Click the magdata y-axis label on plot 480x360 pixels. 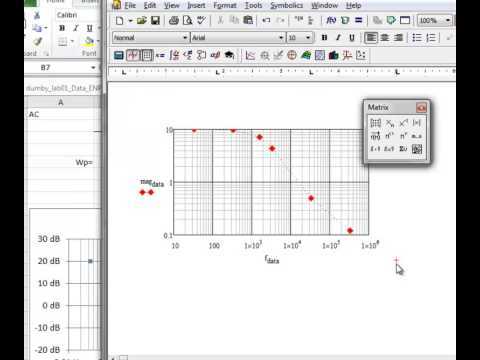pos(152,183)
